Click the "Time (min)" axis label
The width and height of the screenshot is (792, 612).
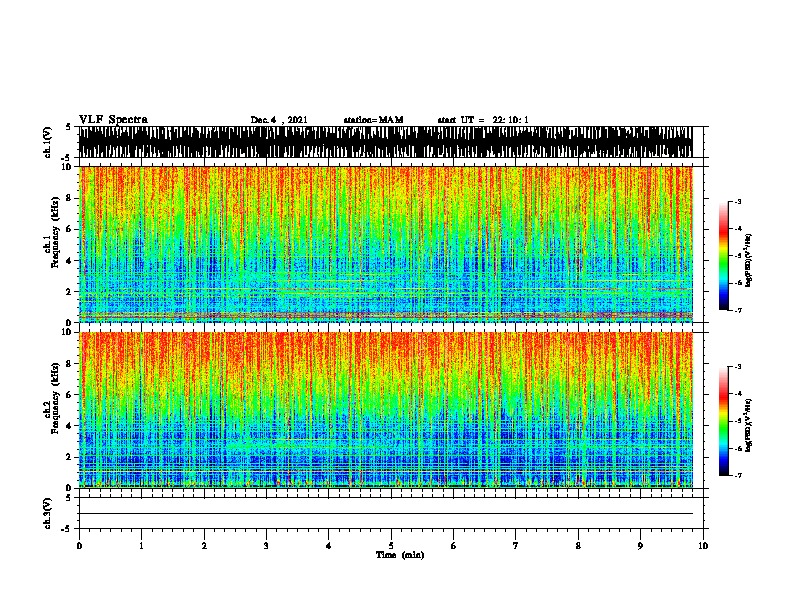400,555
